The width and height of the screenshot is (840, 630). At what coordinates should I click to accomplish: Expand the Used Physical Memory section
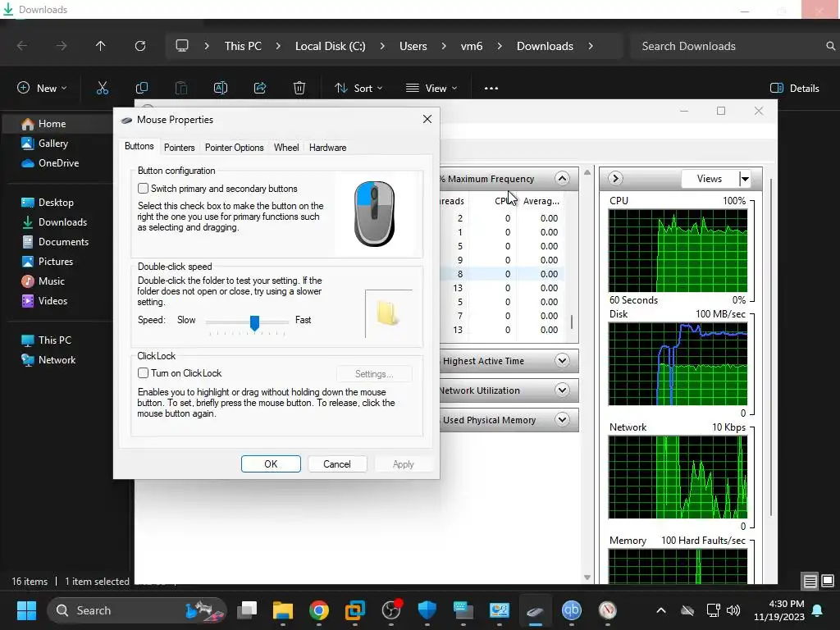pyautogui.click(x=562, y=419)
